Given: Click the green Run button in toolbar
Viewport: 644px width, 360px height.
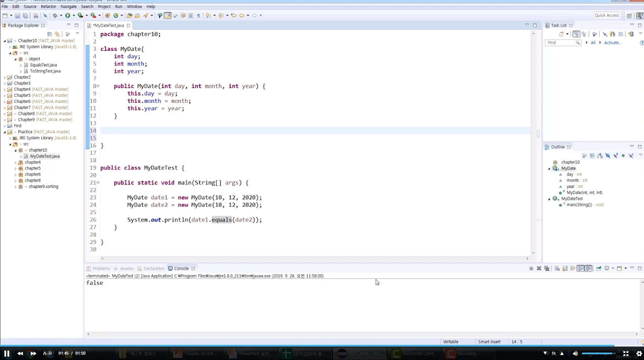Looking at the screenshot, I should (x=68, y=15).
